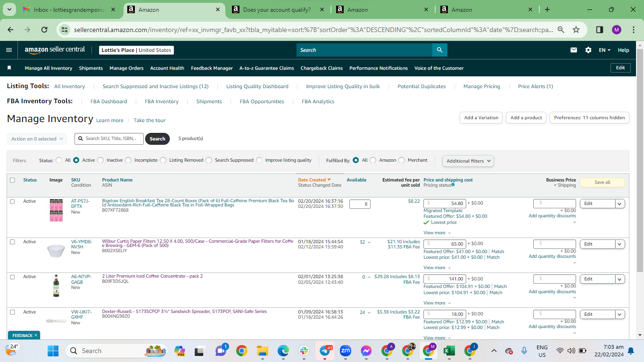Open Slack from the taskbar
The height and width of the screenshot is (362, 644).
point(304,351)
